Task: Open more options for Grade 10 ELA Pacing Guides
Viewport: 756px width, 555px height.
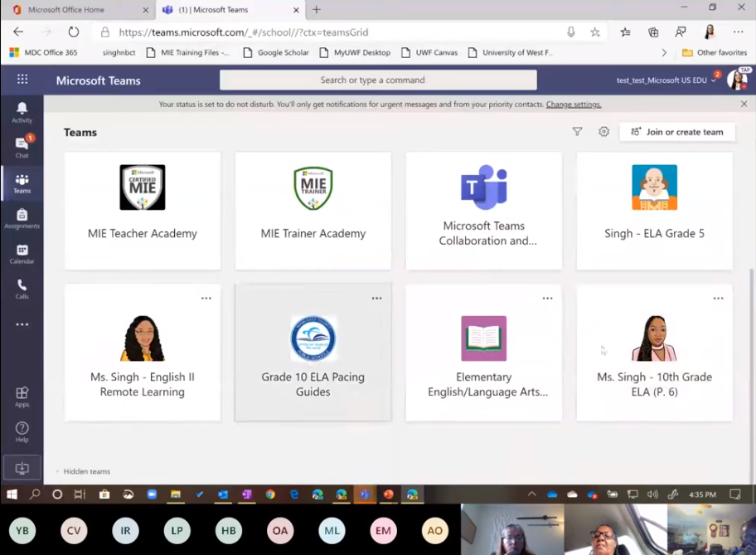Action: (x=376, y=299)
